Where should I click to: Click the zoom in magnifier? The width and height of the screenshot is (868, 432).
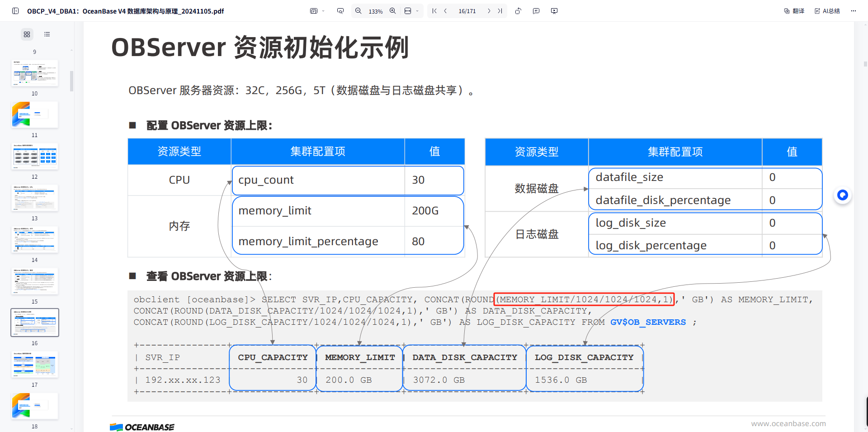pos(392,11)
